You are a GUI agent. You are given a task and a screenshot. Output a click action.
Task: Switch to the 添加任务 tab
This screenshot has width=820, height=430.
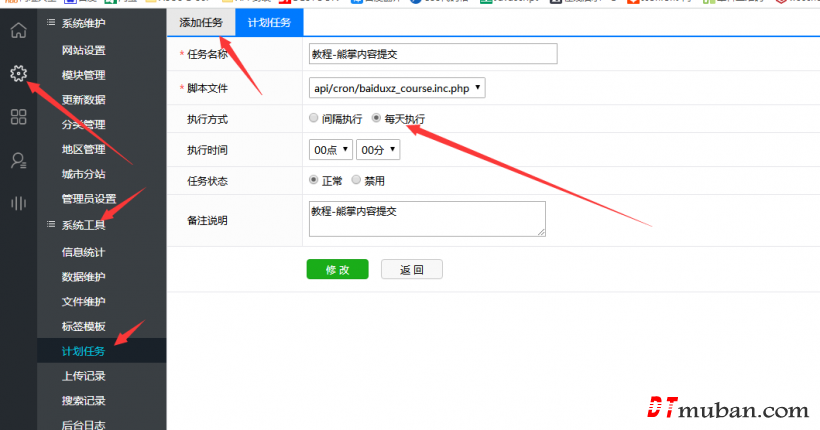click(x=200, y=23)
